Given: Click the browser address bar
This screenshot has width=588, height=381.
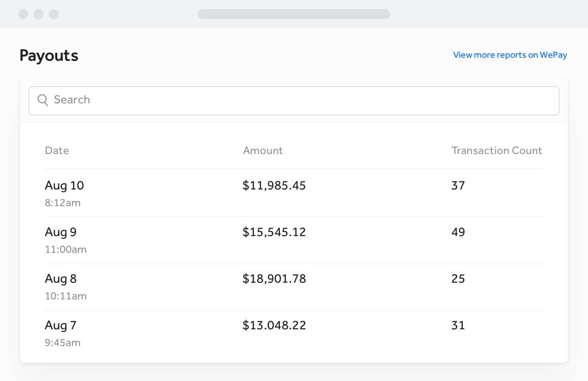Looking at the screenshot, I should click(x=294, y=14).
